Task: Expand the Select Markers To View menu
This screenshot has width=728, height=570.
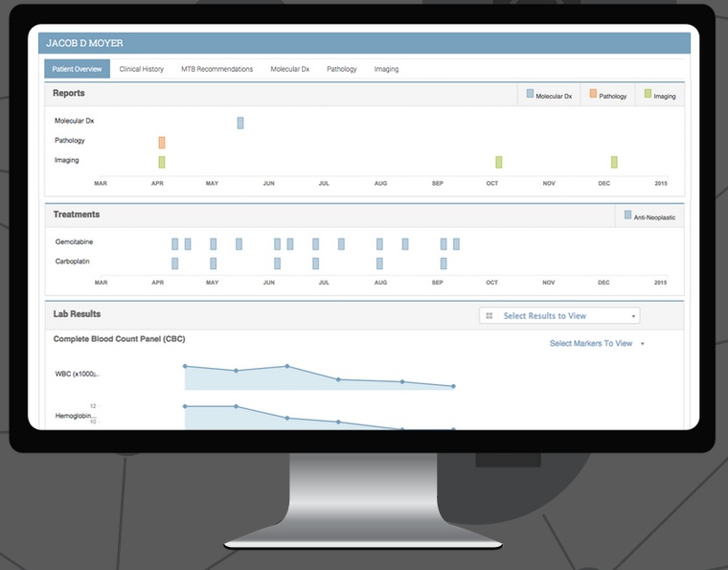Action: [x=597, y=343]
